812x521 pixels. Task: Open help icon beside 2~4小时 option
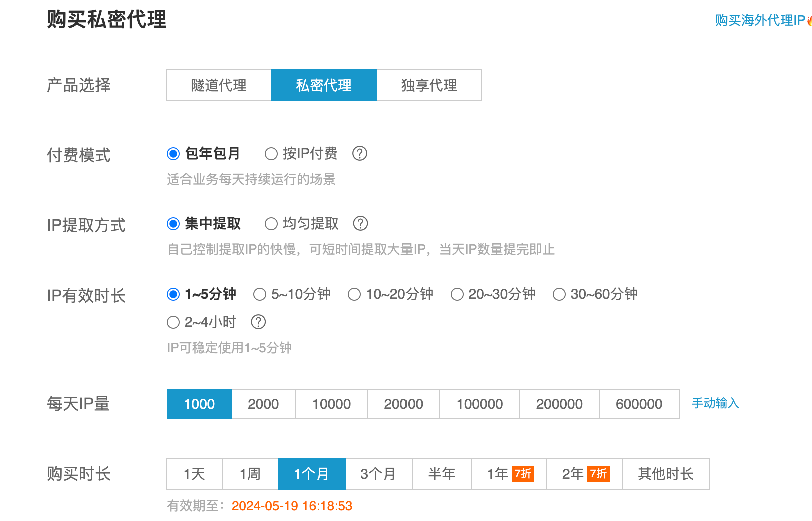(258, 322)
